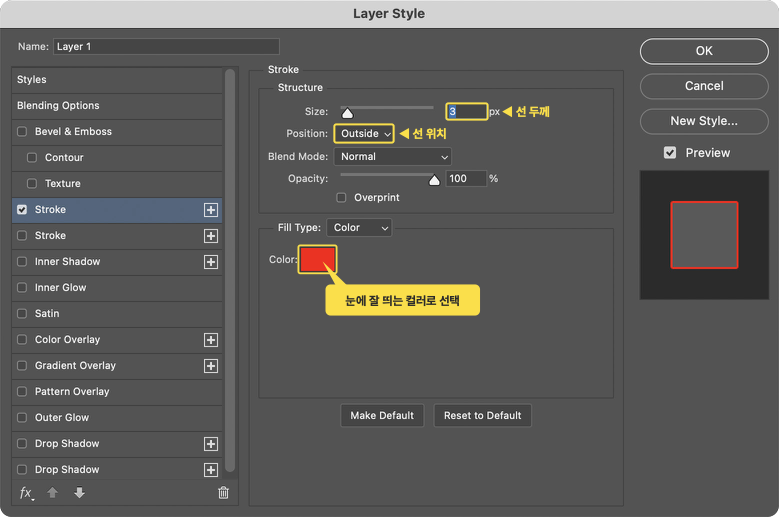This screenshot has width=779, height=517.
Task: Select the Outer Glow style entry
Action: pyautogui.click(x=117, y=418)
